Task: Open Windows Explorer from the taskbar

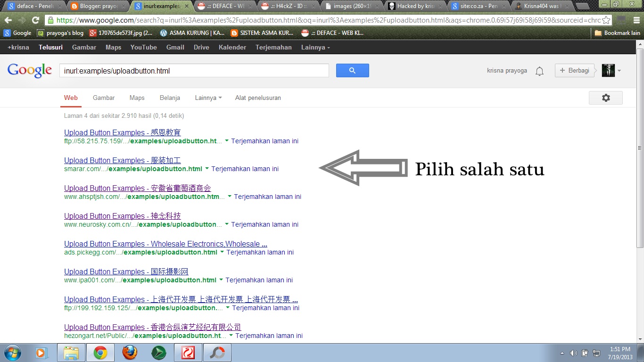Action: (71, 353)
